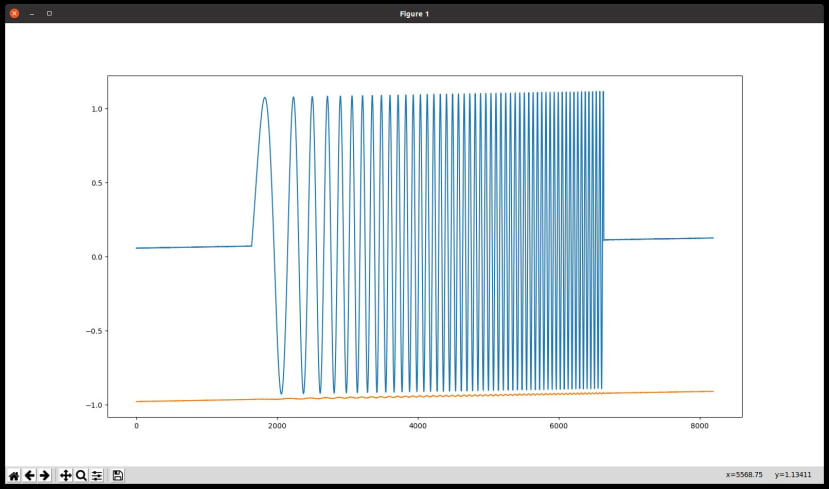The height and width of the screenshot is (489, 829).
Task: Go forward to next view
Action: [45, 475]
